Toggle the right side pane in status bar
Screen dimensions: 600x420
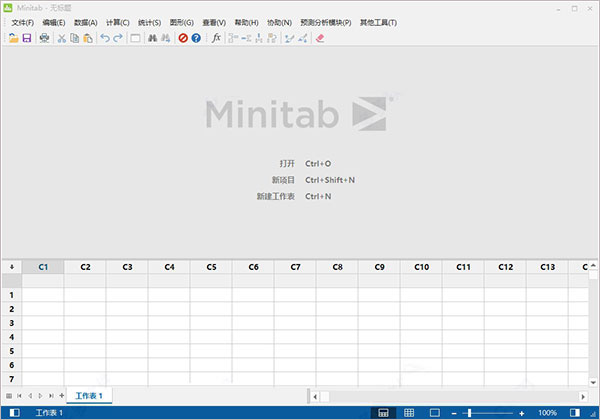[575, 413]
